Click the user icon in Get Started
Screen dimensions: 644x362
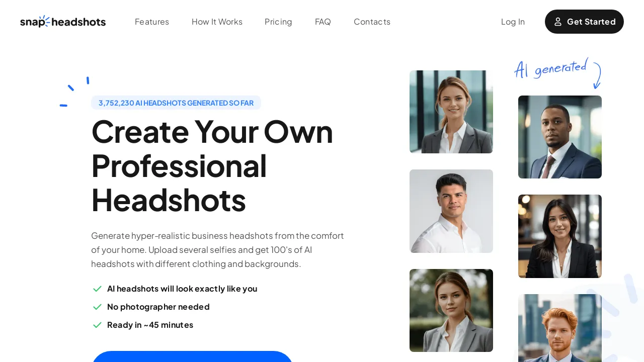pyautogui.click(x=558, y=22)
